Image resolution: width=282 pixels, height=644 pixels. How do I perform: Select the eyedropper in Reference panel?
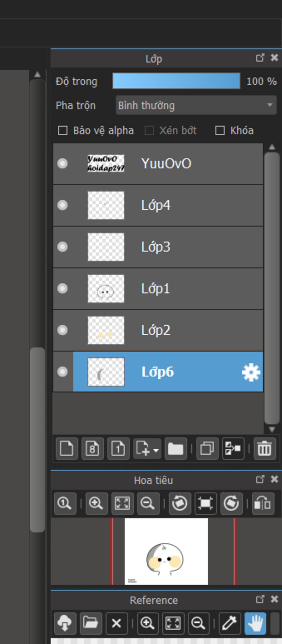point(229,623)
